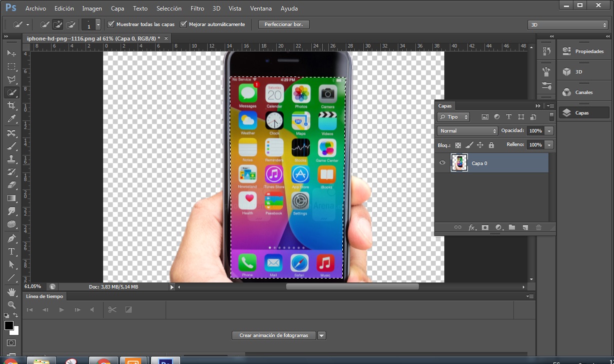Create a new adjustment layer
The height and width of the screenshot is (364, 614).
(x=498, y=227)
